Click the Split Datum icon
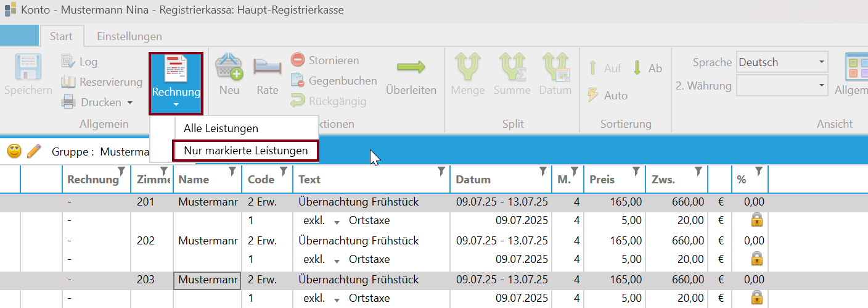Screen dimensions: 868x308 [x=555, y=67]
